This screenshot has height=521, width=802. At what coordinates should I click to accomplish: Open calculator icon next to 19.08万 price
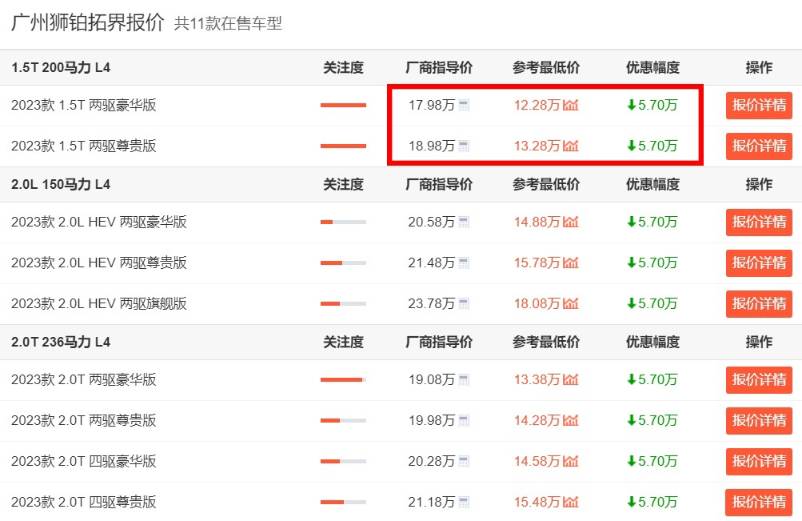point(464,380)
